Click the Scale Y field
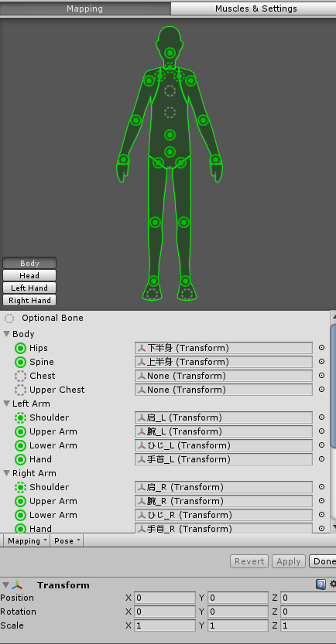The image size is (336, 644). [x=238, y=626]
